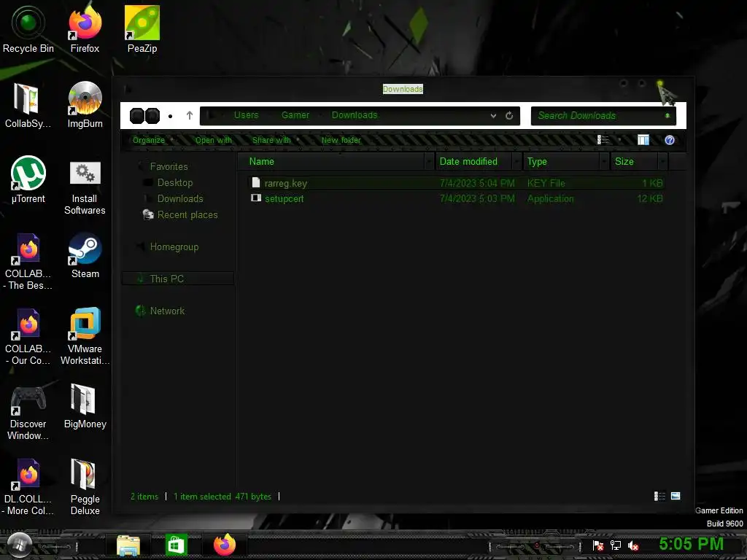The width and height of the screenshot is (747, 560).
Task: Open the Type column filter dropdown
Action: pos(604,162)
